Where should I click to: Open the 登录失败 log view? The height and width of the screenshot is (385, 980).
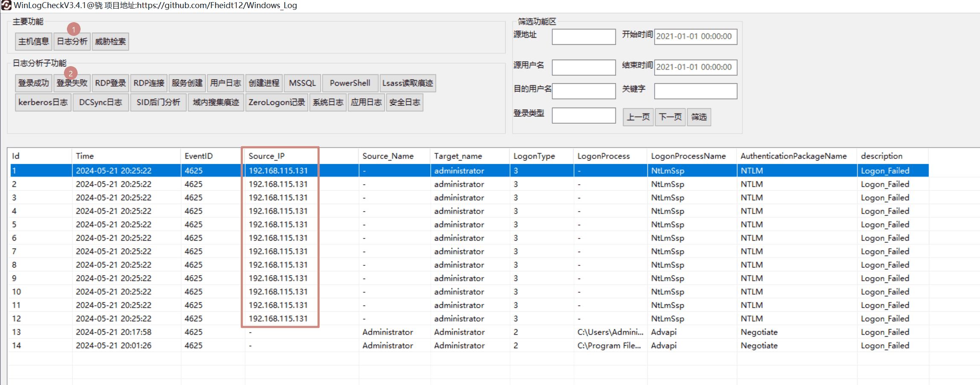click(x=72, y=83)
